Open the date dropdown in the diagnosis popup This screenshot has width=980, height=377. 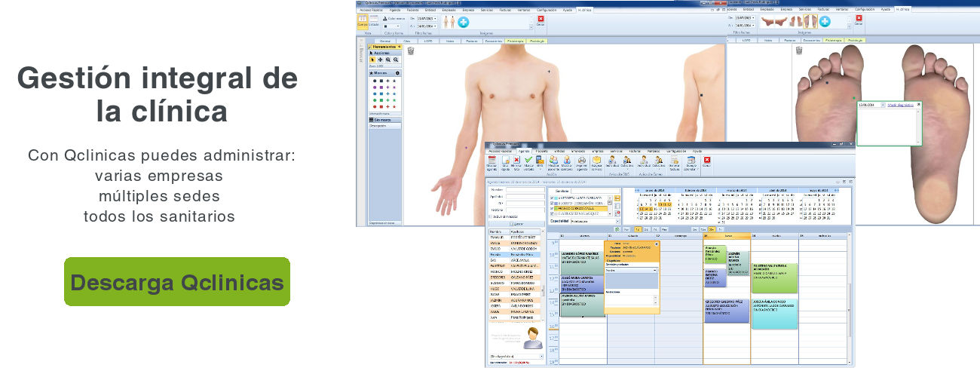[883, 105]
